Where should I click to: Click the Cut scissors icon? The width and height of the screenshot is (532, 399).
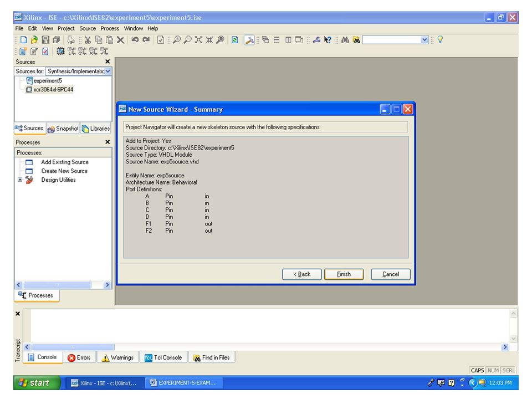88,40
